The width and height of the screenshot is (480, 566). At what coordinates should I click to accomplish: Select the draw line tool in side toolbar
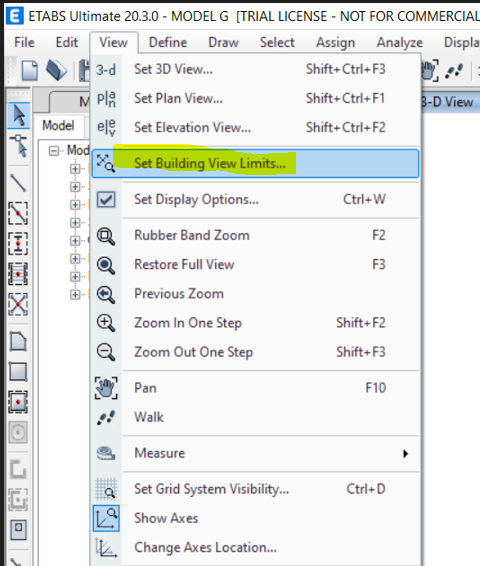click(18, 183)
